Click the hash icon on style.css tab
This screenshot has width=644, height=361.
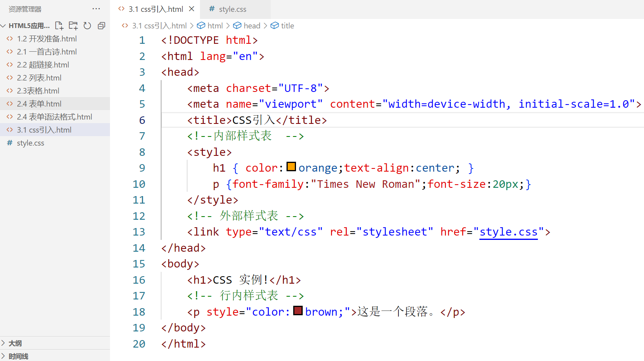tap(212, 9)
